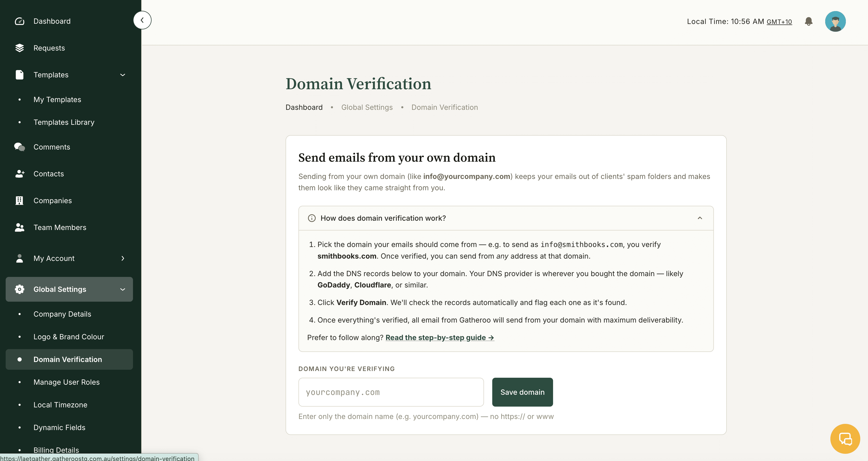The image size is (868, 461).
Task: Click the Dashboard gauge icon in sidebar
Action: coord(20,21)
